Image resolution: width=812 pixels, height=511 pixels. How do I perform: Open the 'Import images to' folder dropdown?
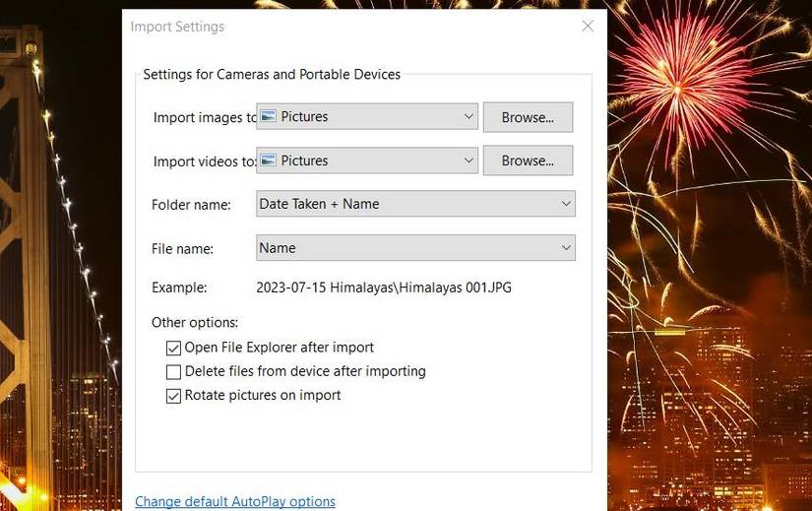(367, 116)
